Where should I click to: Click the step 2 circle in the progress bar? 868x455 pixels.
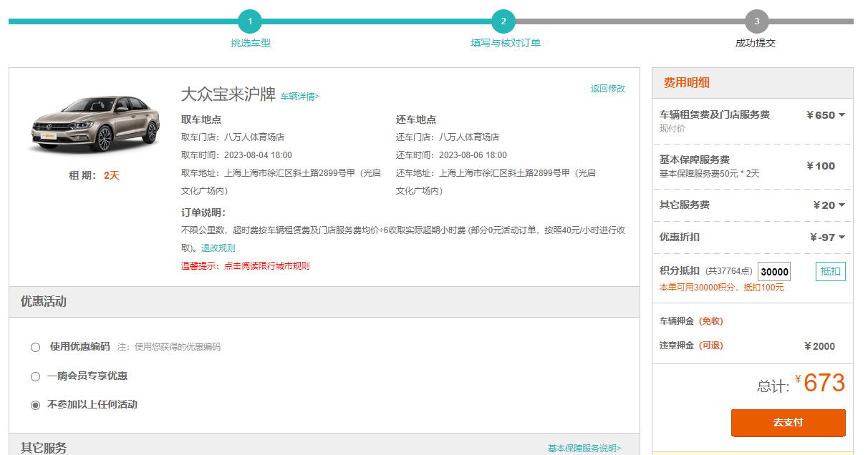(x=503, y=21)
